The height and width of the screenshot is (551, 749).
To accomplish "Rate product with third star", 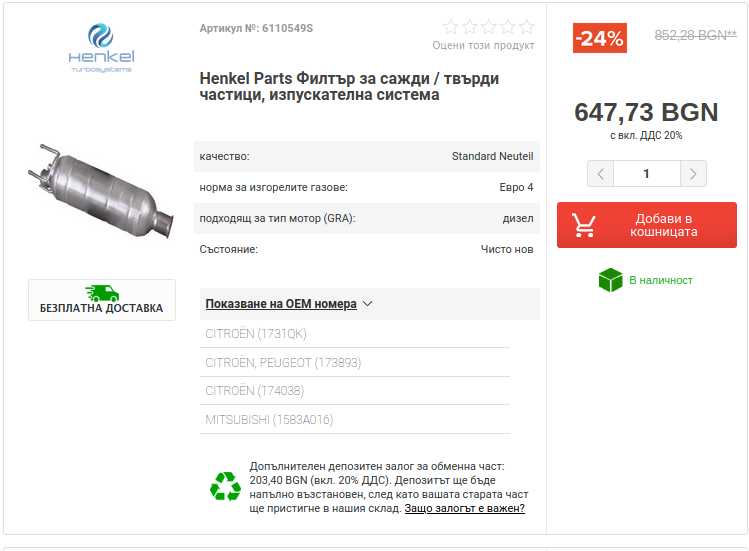I will (489, 27).
